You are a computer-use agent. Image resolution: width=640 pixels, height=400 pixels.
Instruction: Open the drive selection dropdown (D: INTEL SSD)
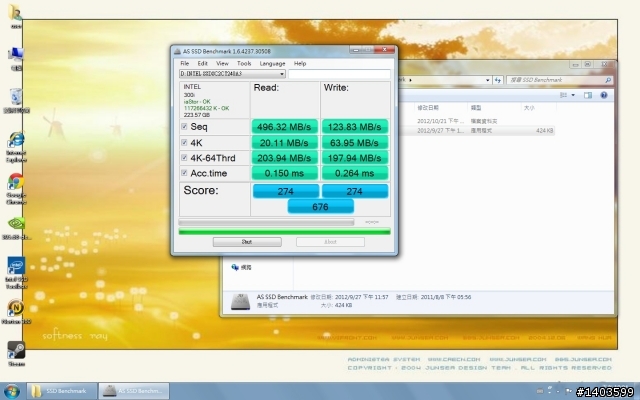tap(232, 74)
